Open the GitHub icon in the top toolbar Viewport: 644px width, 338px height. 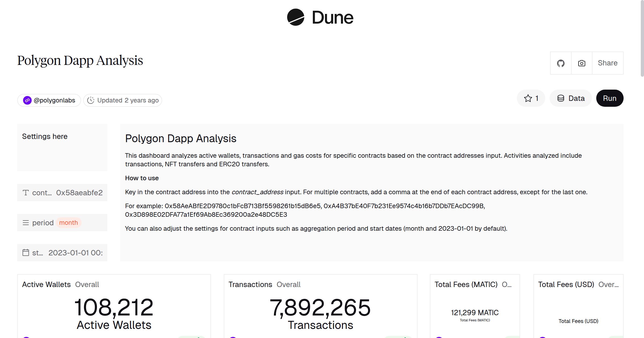pos(561,63)
